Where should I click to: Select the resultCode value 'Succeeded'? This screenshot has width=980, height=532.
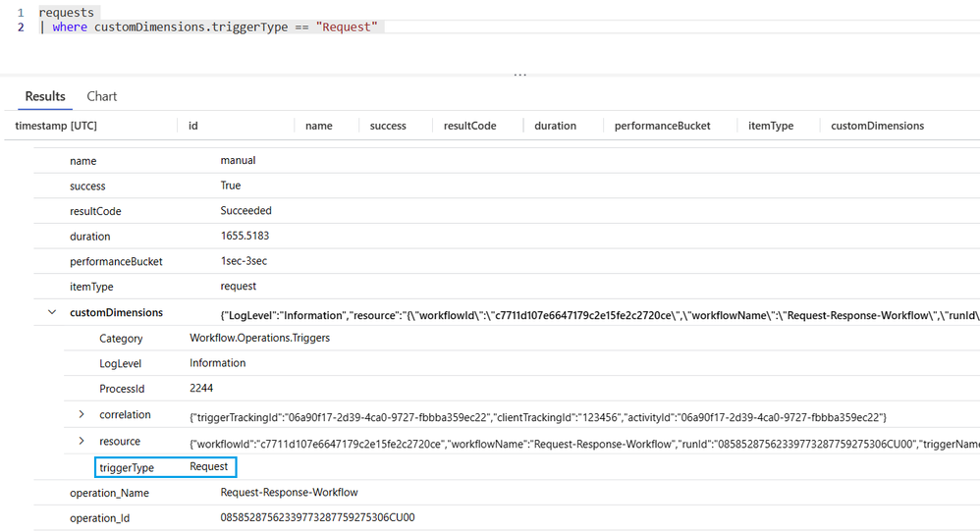(x=246, y=210)
